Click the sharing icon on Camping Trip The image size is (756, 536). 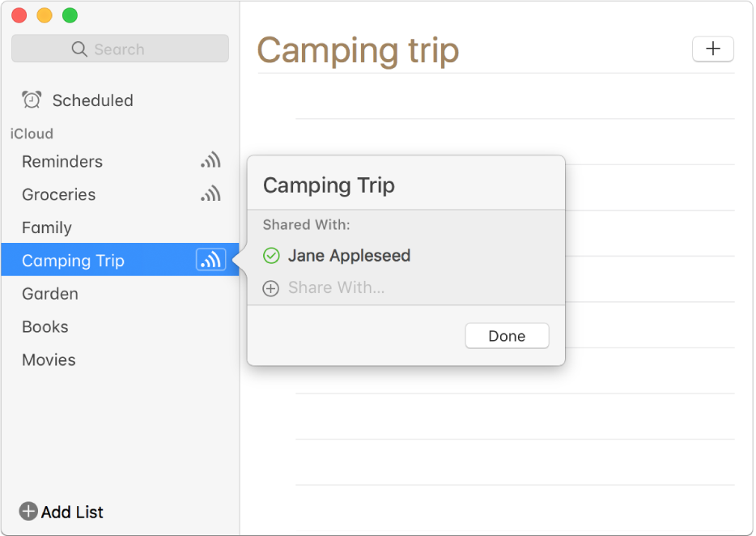(210, 261)
